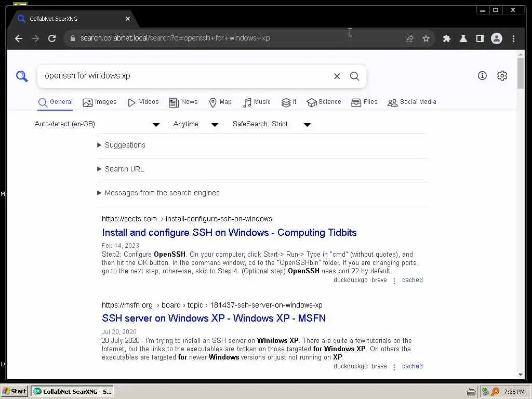Open SSH server on Windows XP MSFN result

(214, 318)
